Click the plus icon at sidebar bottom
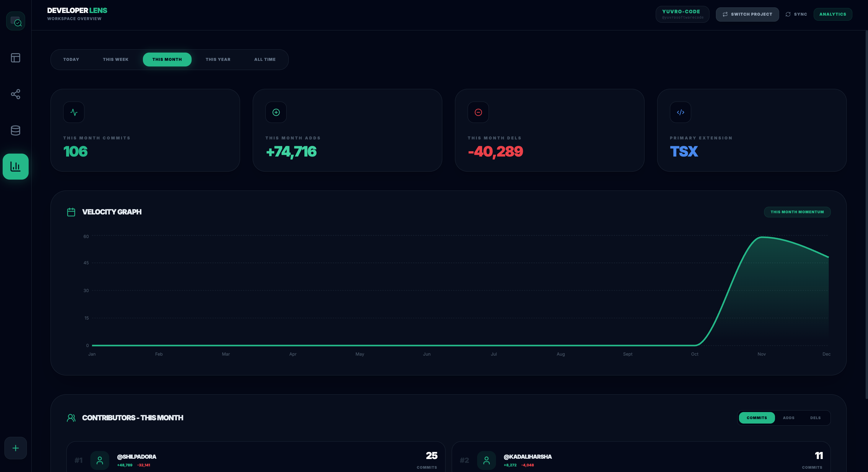This screenshot has width=868, height=472. pyautogui.click(x=15, y=448)
